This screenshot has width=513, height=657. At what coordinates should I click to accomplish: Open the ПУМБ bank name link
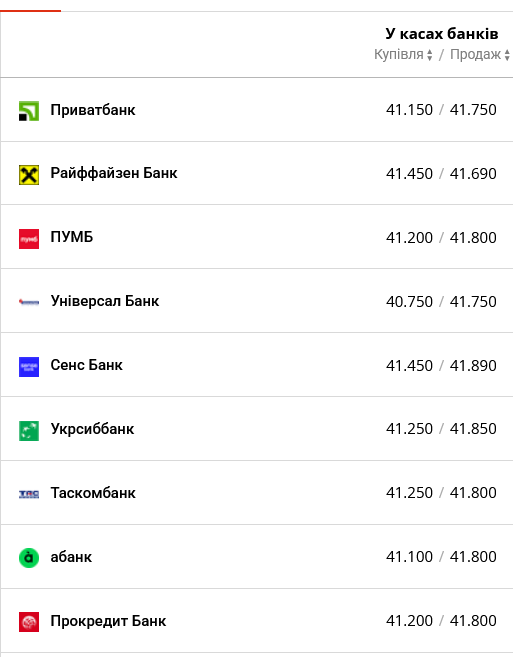(72, 237)
